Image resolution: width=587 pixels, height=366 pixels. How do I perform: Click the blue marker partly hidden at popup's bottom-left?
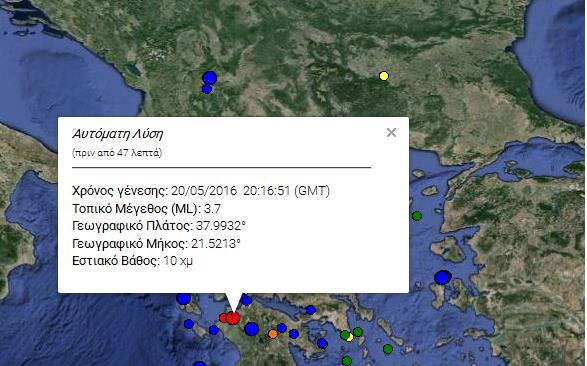pyautogui.click(x=184, y=298)
